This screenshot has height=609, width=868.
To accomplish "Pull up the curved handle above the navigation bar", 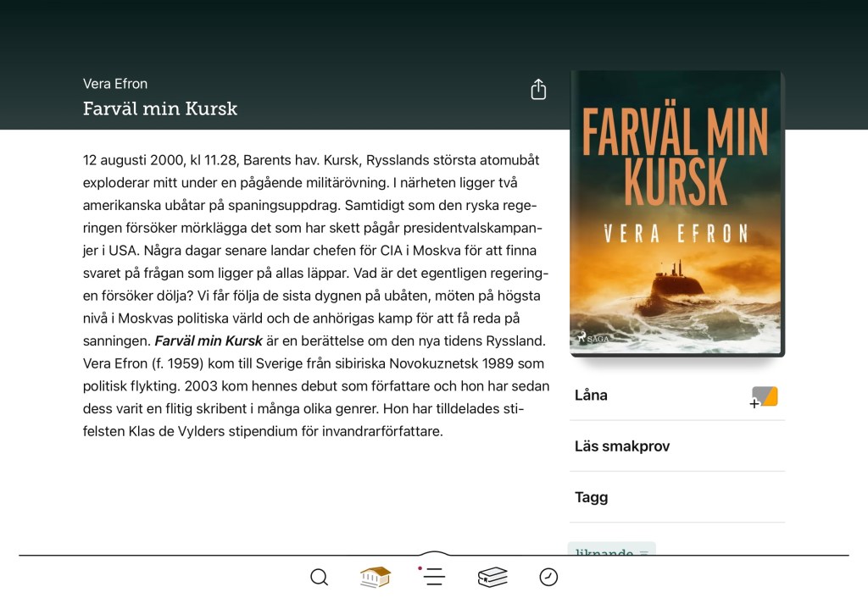I will pyautogui.click(x=434, y=553).
